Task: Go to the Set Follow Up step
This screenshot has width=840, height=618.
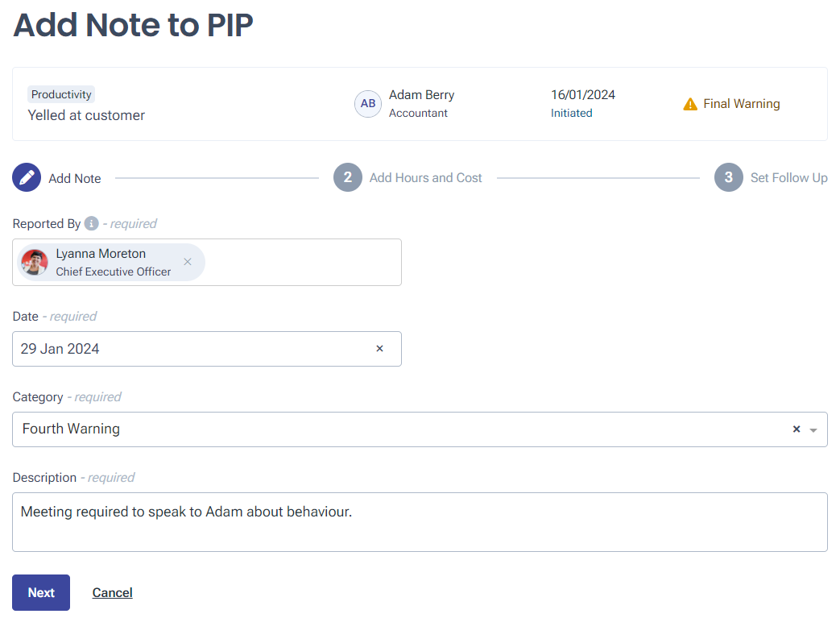Action: 788,177
